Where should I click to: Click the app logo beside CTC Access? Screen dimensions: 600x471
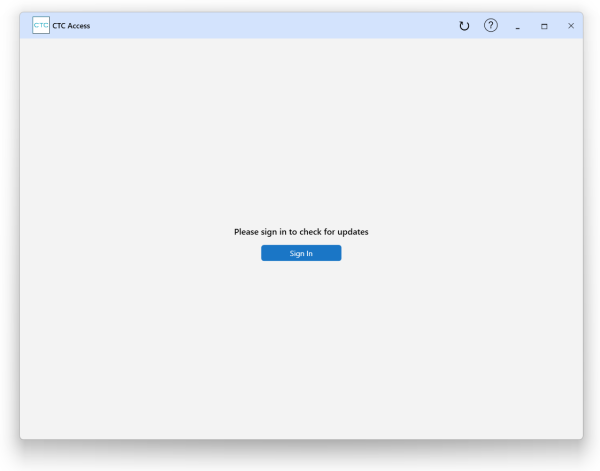pyautogui.click(x=41, y=26)
